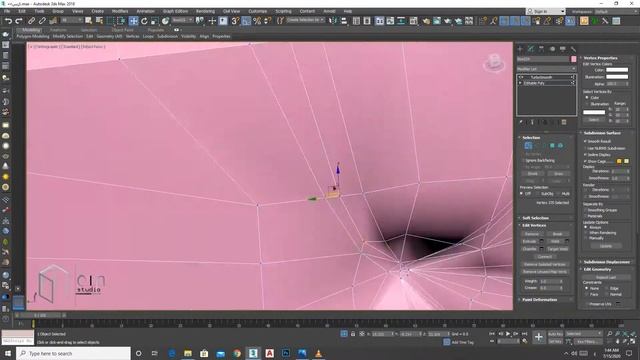Collapse the Vertex Properties rollout
Viewport: 640px width, 360px height.
(x=600, y=58)
